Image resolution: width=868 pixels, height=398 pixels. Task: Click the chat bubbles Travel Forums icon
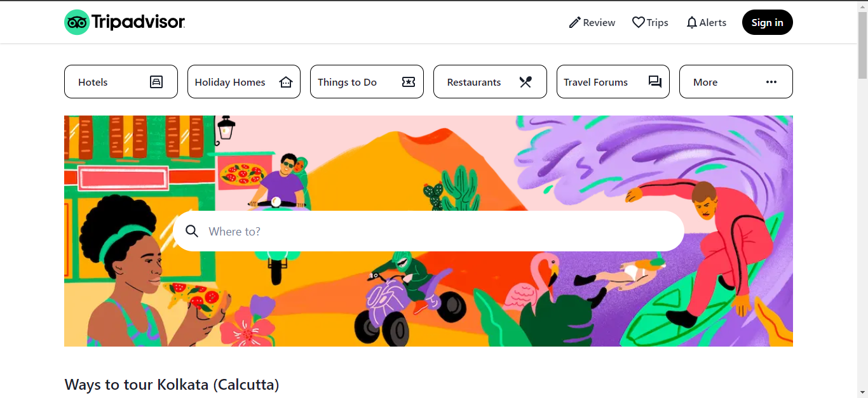pyautogui.click(x=654, y=82)
